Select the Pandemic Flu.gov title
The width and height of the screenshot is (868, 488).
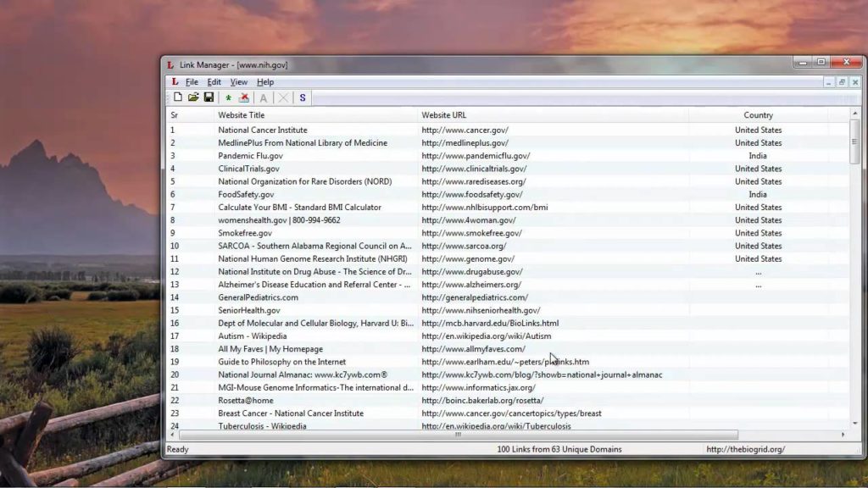pyautogui.click(x=250, y=156)
